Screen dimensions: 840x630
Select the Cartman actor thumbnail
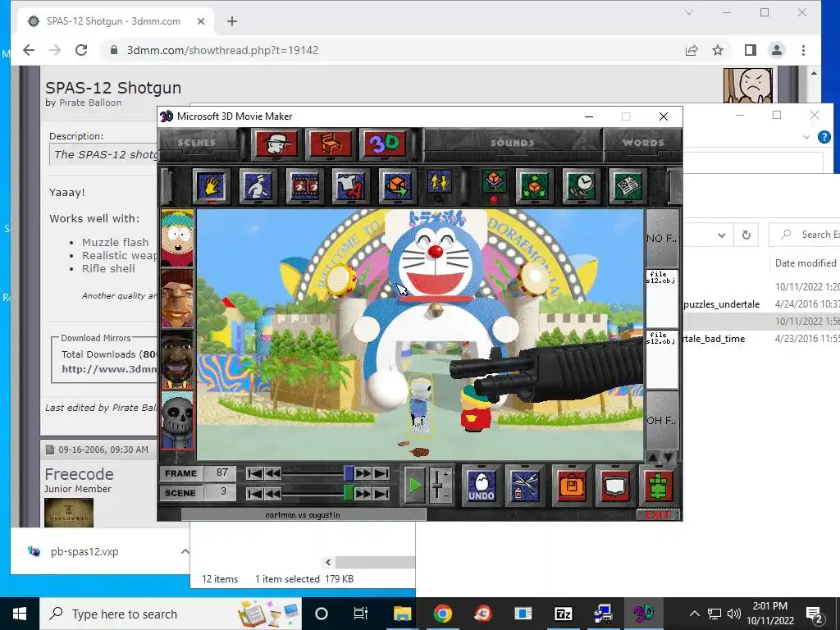[x=177, y=238]
